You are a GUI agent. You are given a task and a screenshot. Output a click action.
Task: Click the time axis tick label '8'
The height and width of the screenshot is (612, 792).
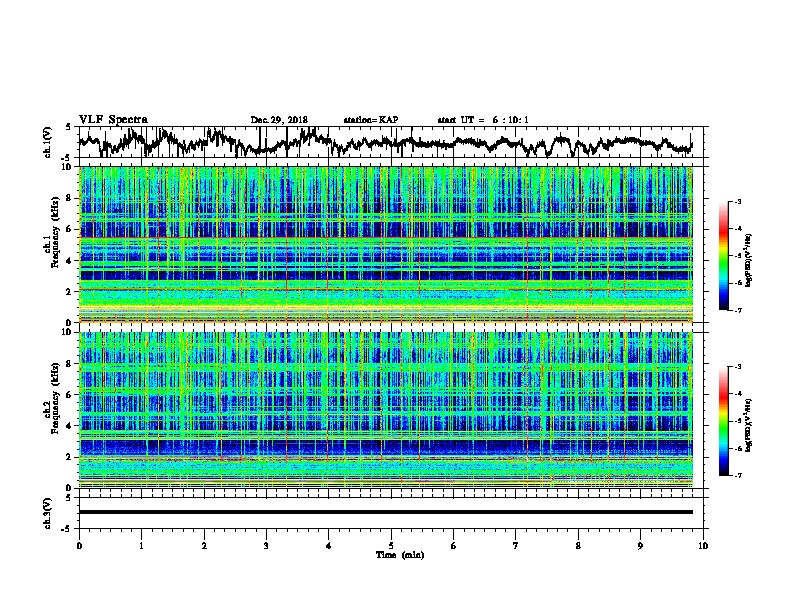pyautogui.click(x=578, y=546)
